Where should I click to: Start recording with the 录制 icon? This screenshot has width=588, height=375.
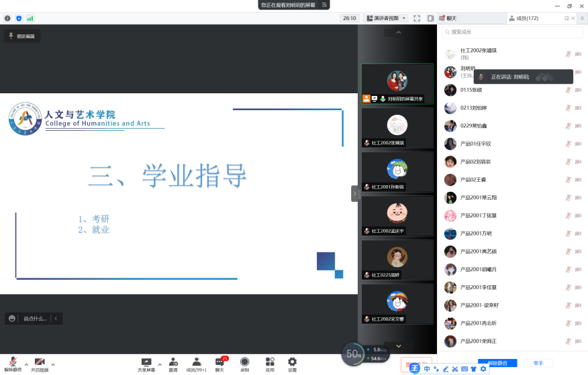click(244, 364)
